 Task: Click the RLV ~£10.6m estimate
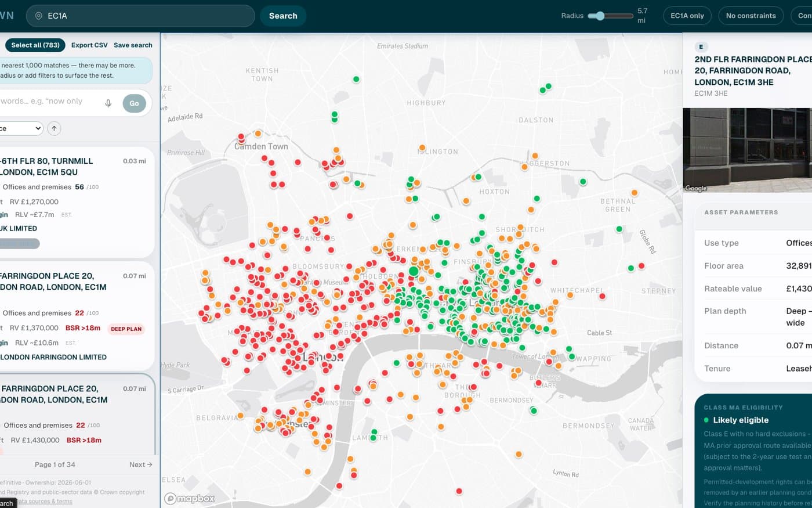[x=37, y=343]
